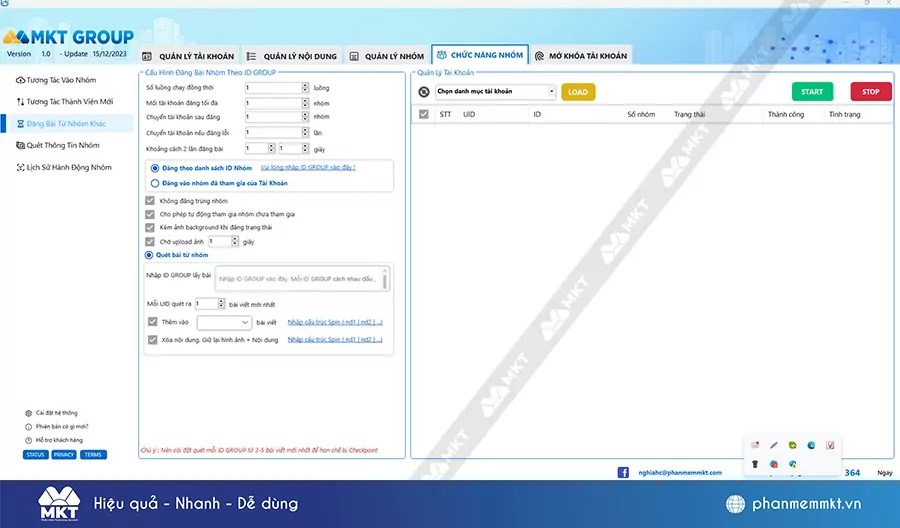Click the Hỗ trợ khách hàng support icon
This screenshot has width=900, height=528.
coord(28,440)
